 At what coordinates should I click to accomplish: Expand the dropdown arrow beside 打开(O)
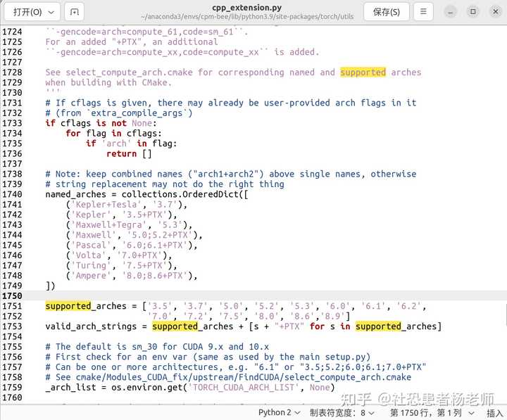click(51, 12)
